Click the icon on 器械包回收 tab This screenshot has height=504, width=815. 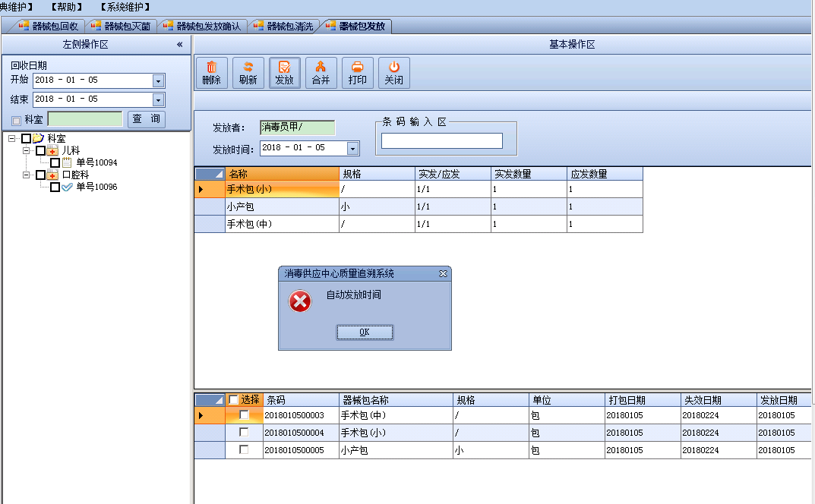click(24, 26)
